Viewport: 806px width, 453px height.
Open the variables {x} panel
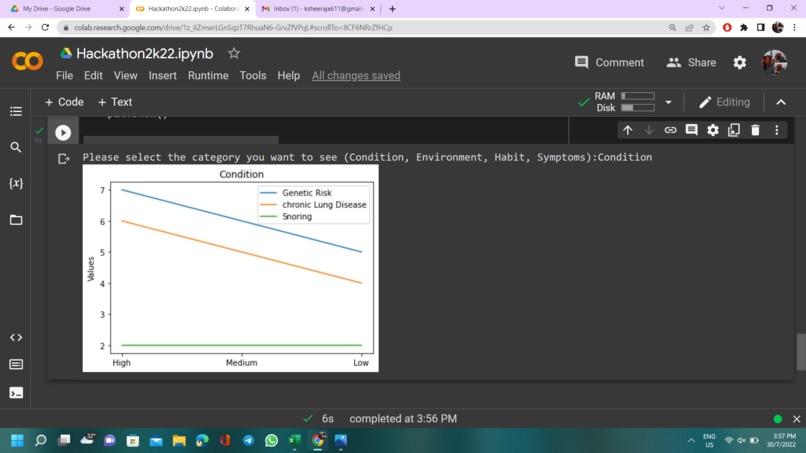pyautogui.click(x=16, y=183)
